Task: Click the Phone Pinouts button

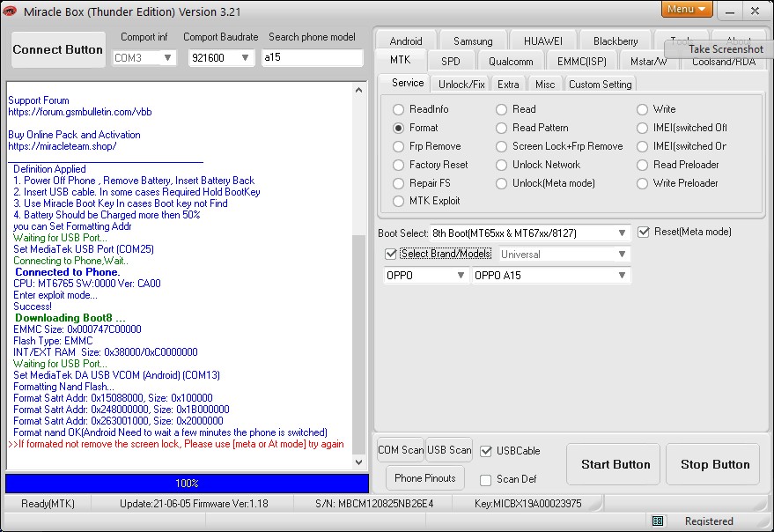Action: (x=425, y=478)
